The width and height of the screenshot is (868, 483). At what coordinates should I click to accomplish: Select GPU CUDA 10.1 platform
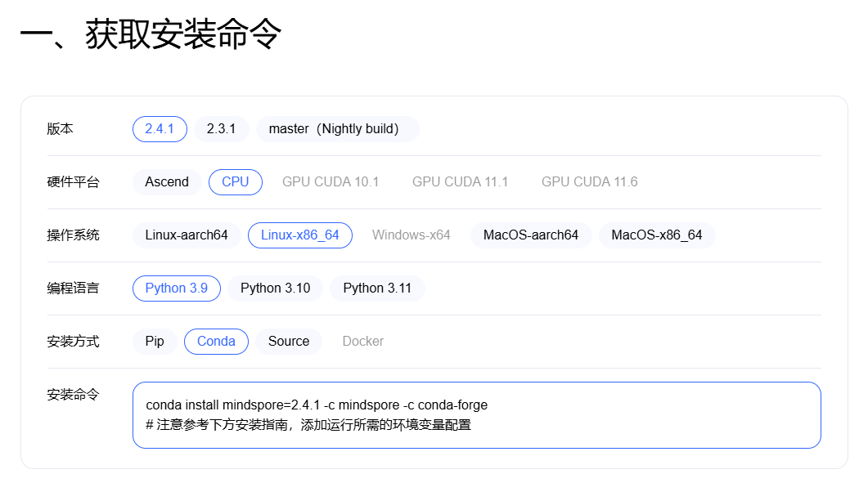331,181
